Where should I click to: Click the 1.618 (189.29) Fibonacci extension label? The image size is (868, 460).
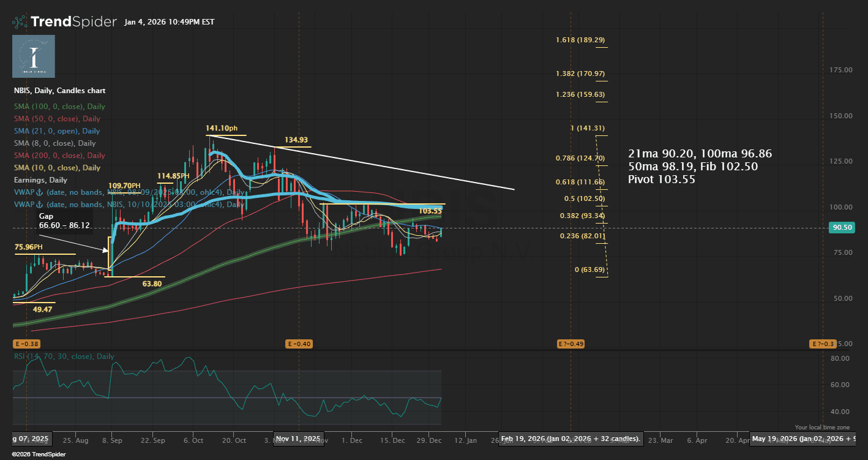pyautogui.click(x=580, y=40)
